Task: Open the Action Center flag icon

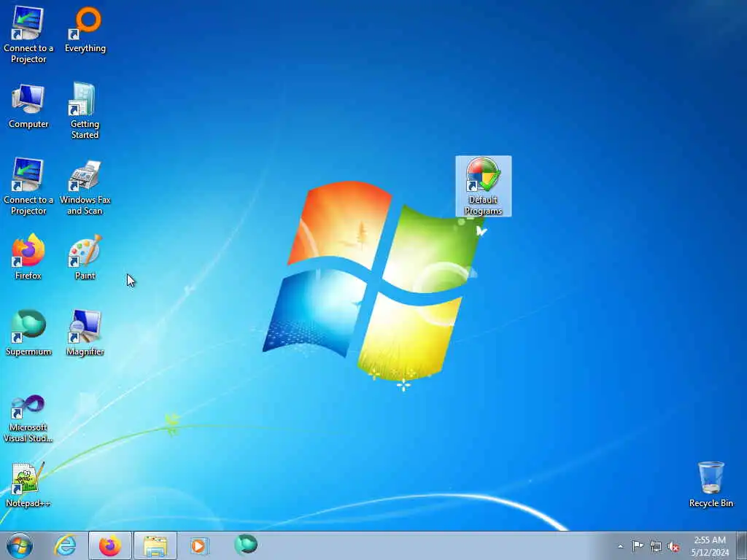Action: pyautogui.click(x=638, y=545)
